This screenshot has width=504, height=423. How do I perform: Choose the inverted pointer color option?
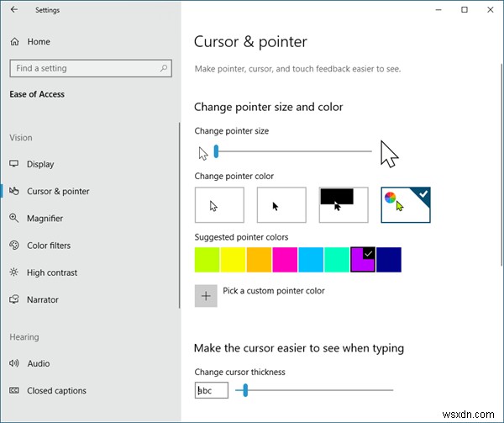(344, 205)
